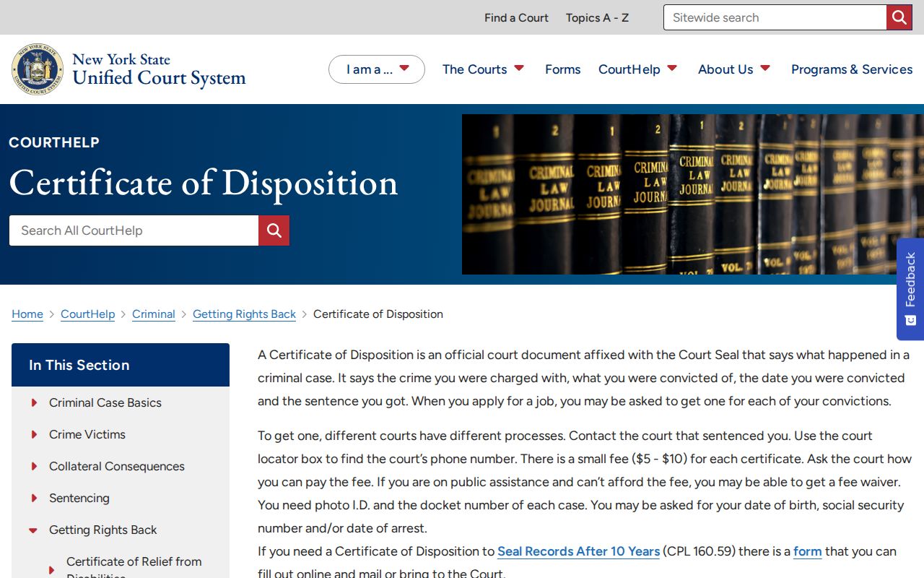This screenshot has height=578, width=924.
Task: Open the 'form' link in paragraph
Action: coord(808,551)
